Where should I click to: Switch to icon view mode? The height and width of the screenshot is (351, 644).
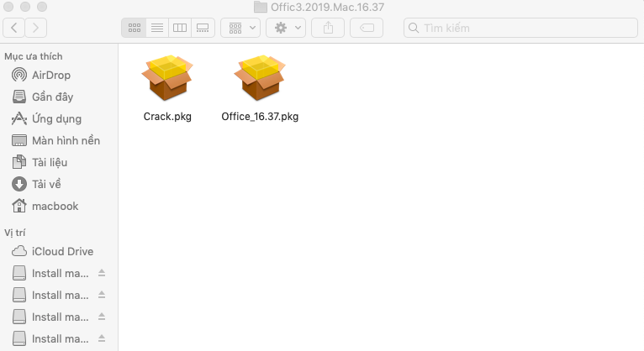click(135, 28)
